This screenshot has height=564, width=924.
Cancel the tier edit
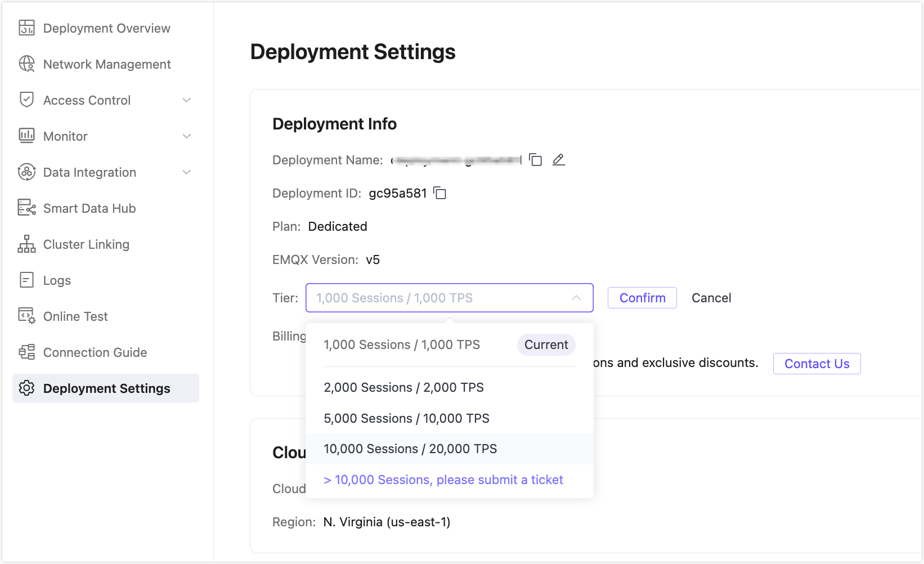(711, 298)
